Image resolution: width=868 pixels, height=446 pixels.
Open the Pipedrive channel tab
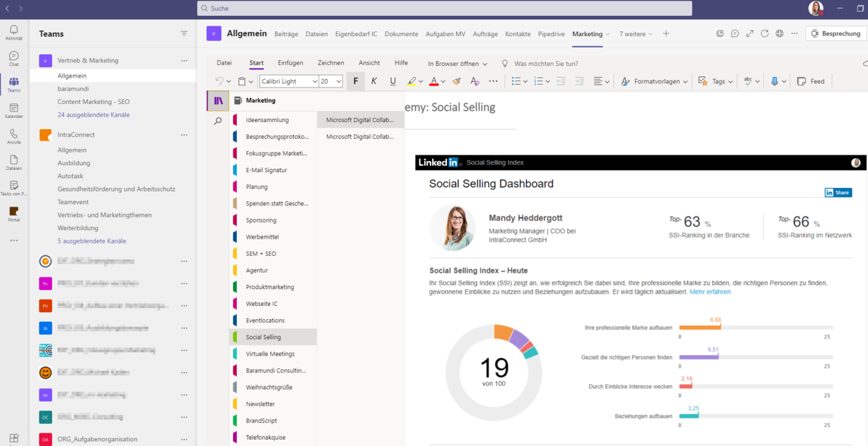(x=551, y=34)
